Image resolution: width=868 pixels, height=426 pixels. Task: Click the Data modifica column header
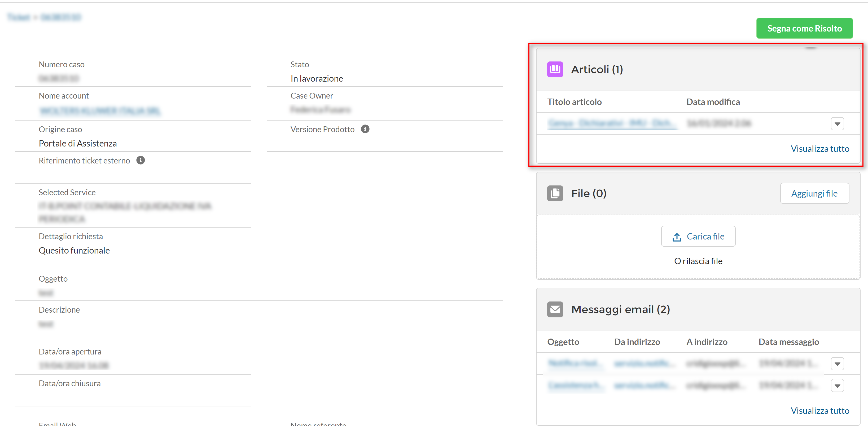pyautogui.click(x=713, y=102)
